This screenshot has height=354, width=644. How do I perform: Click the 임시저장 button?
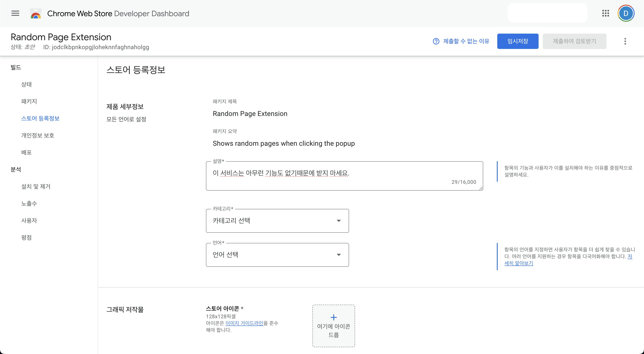517,41
